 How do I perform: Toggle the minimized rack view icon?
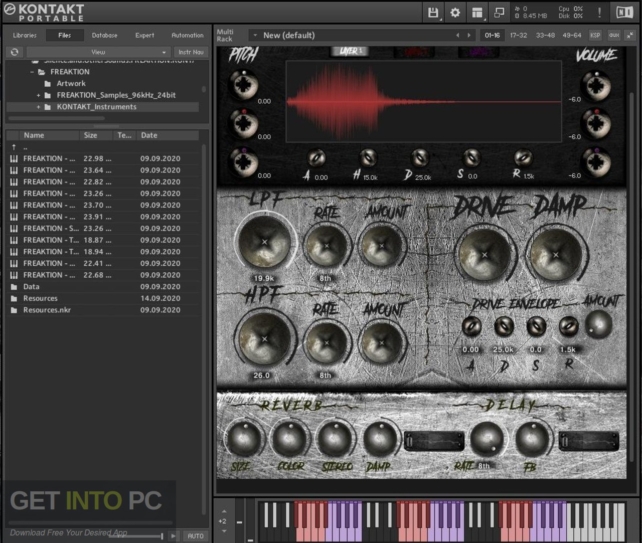[499, 13]
